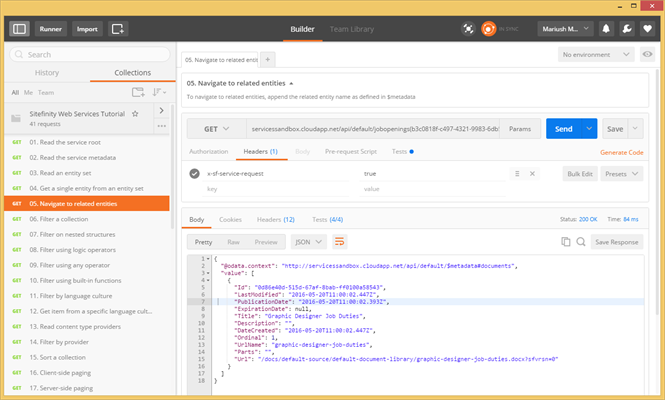
Task: Open the settings wrench icon
Action: 627,29
